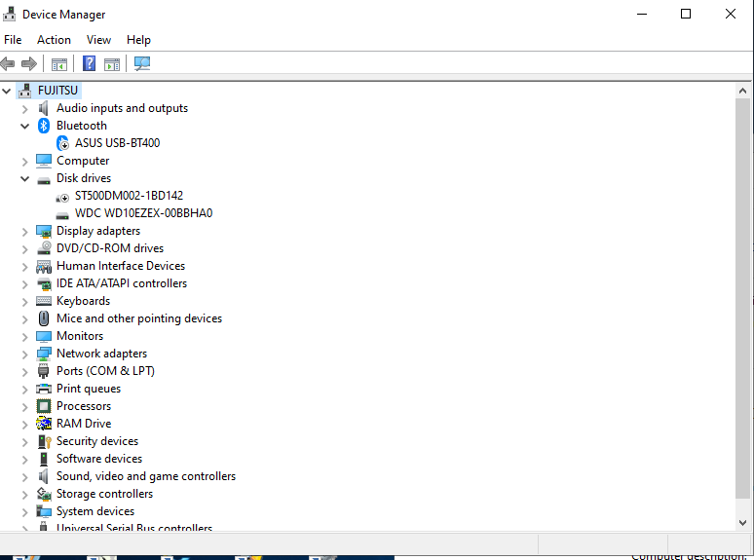The height and width of the screenshot is (560, 754).
Task: Collapse the Bluetooth category
Action: [x=25, y=126]
